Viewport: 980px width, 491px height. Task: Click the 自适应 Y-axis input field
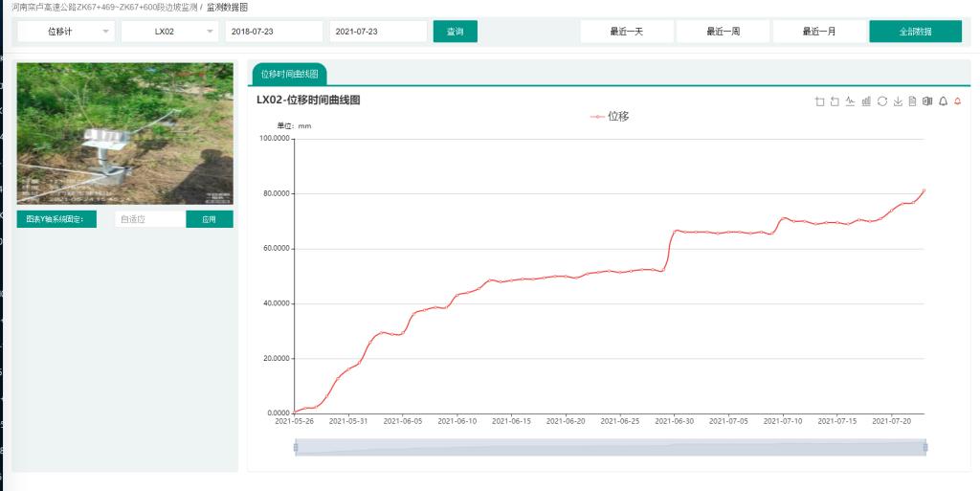tap(149, 219)
